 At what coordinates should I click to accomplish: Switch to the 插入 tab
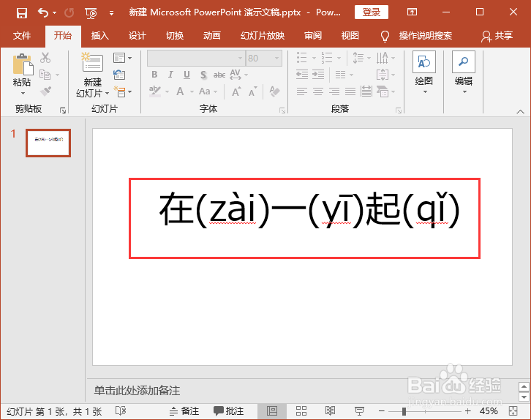tap(100, 36)
